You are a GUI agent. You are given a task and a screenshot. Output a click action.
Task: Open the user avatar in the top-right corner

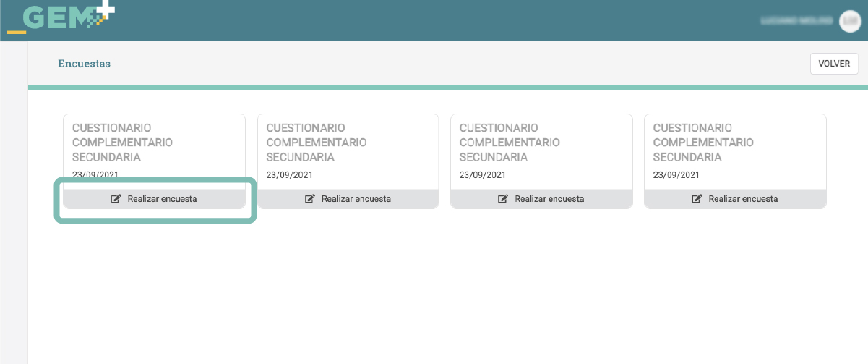[849, 22]
